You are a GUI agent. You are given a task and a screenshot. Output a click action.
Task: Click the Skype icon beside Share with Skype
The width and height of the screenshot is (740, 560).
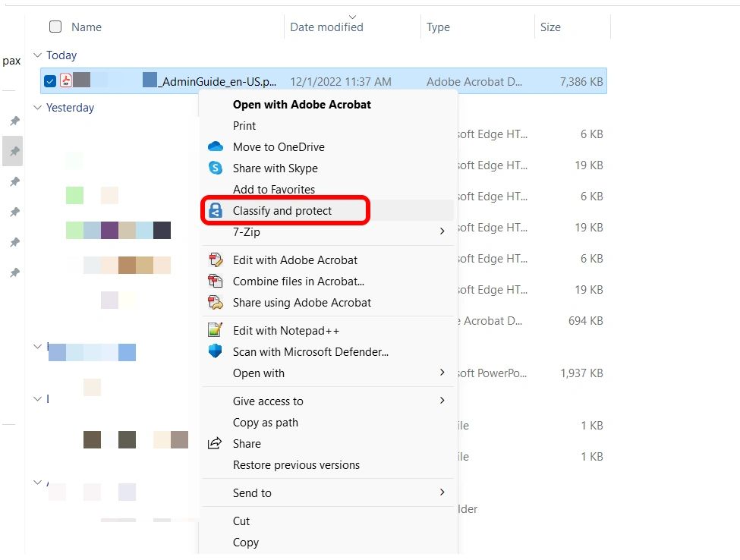(x=216, y=168)
